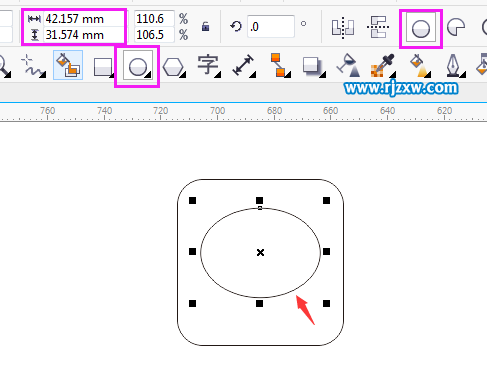
Task: Select the Polygon tool
Action: pos(173,66)
